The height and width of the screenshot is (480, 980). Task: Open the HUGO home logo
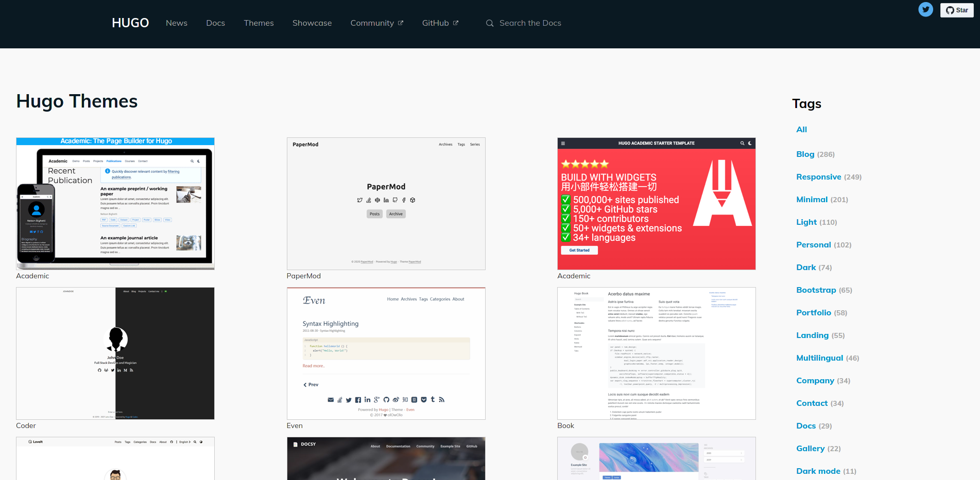(x=130, y=23)
